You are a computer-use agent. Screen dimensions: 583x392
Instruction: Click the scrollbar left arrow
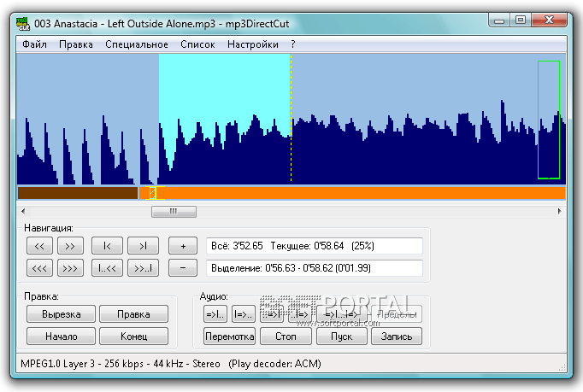[23, 212]
